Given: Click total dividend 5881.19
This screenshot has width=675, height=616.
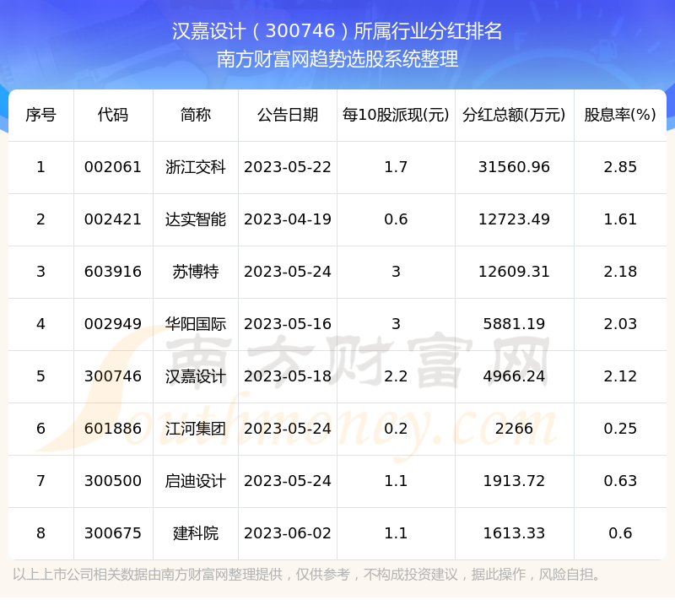Looking at the screenshot, I should coord(514,324).
